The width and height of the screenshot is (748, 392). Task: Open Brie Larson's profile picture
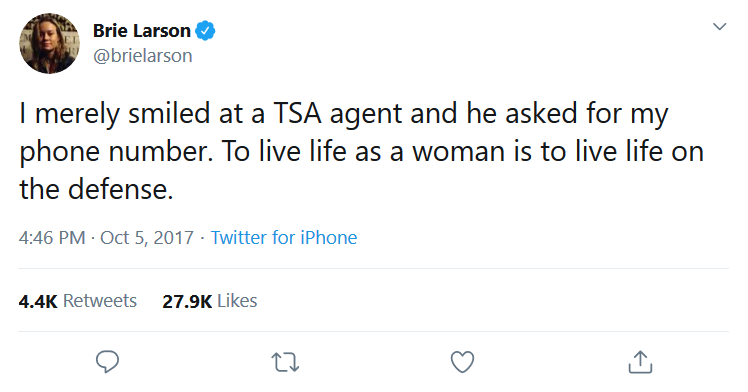pos(49,43)
